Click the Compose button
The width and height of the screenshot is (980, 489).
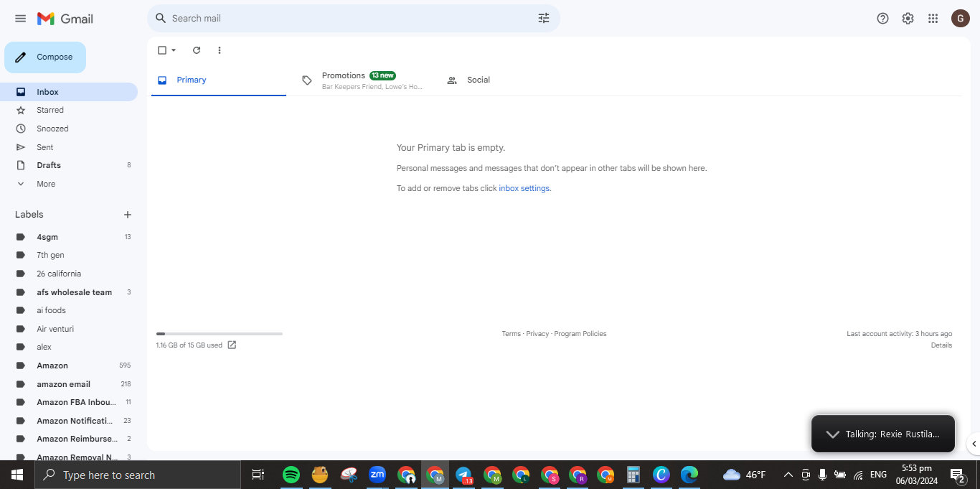45,57
